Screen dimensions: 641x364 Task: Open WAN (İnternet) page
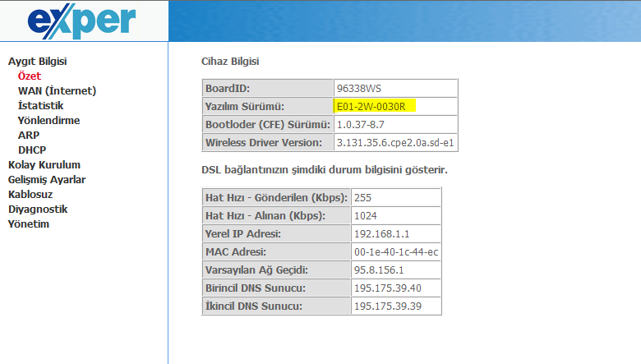tap(58, 90)
